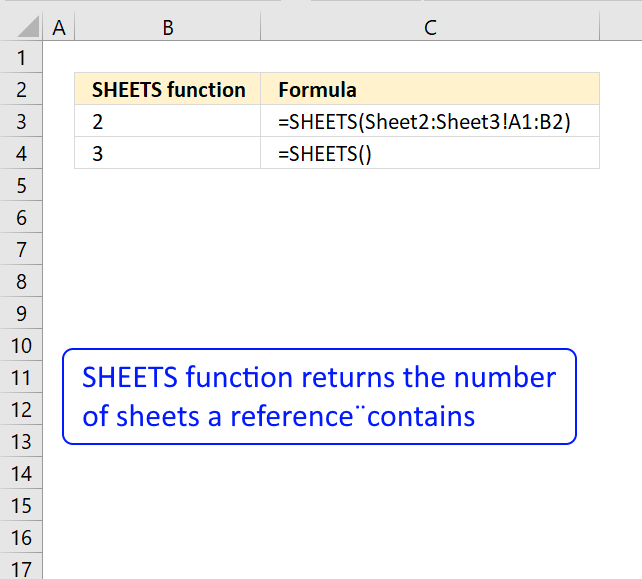Select row 16 header
This screenshot has height=579, width=642.
click(21, 537)
